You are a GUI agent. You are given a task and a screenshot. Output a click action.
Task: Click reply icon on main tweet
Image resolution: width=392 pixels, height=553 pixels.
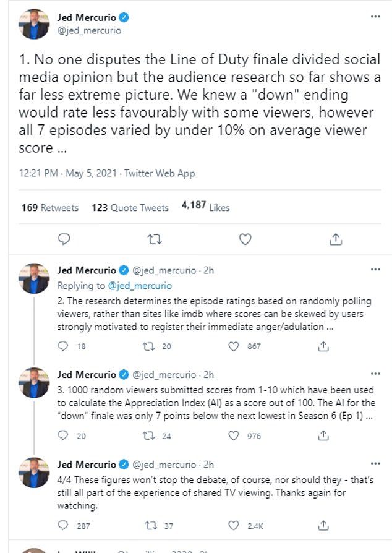(x=64, y=239)
